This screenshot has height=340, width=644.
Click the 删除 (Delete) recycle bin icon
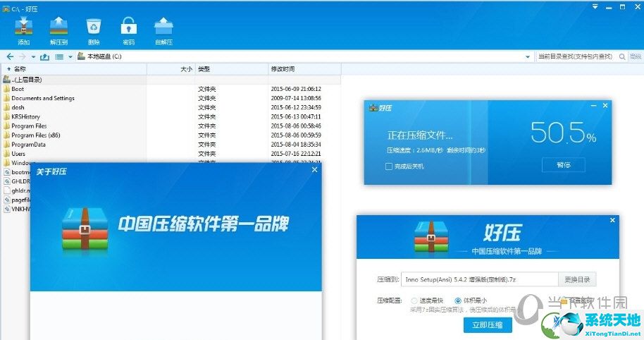click(x=94, y=26)
